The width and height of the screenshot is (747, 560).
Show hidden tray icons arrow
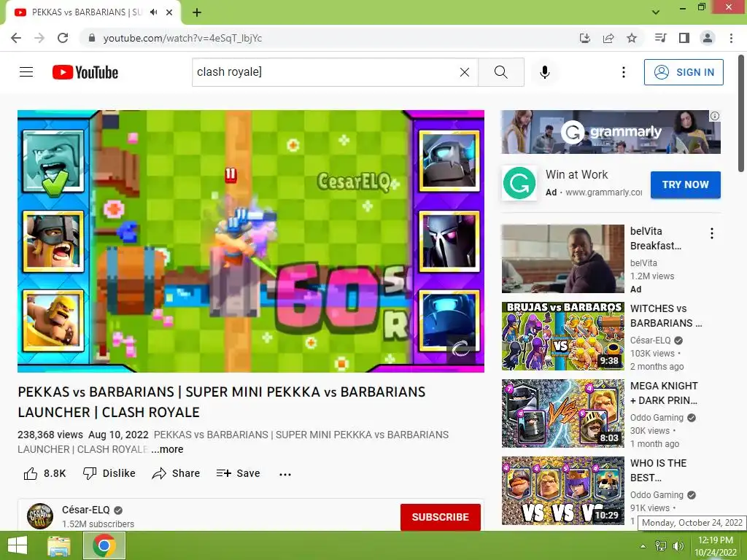(643, 546)
